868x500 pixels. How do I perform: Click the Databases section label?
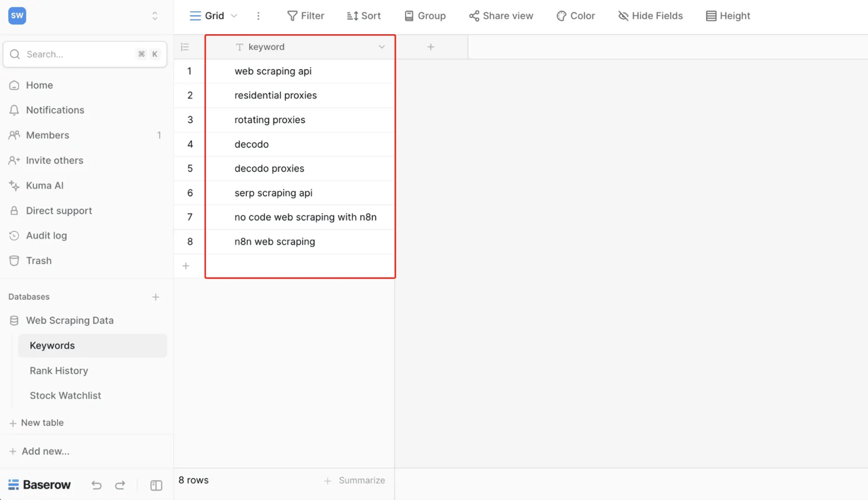(29, 297)
